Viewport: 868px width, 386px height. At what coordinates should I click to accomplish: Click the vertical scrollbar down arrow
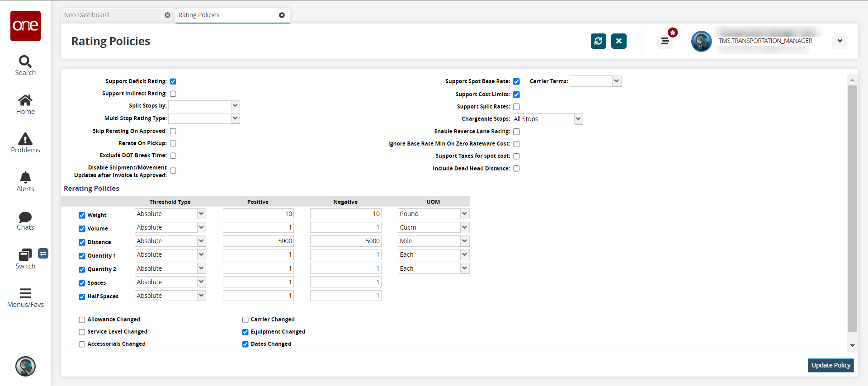852,346
